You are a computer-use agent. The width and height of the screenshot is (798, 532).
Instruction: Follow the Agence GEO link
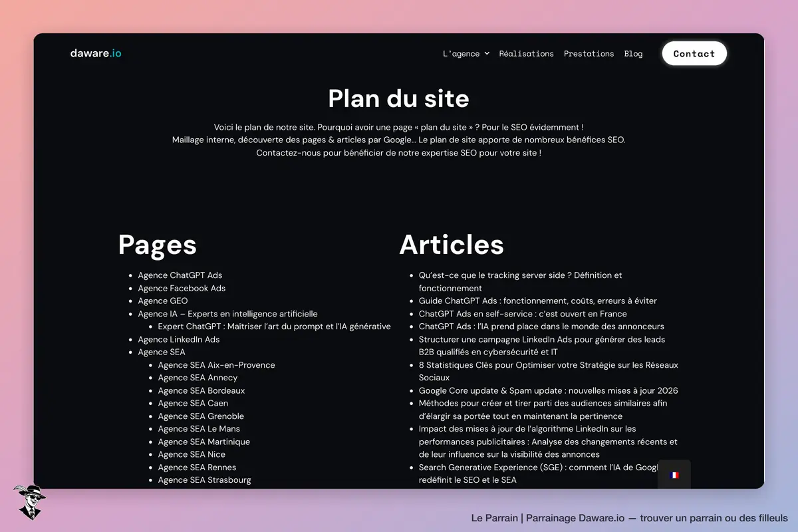coord(163,301)
